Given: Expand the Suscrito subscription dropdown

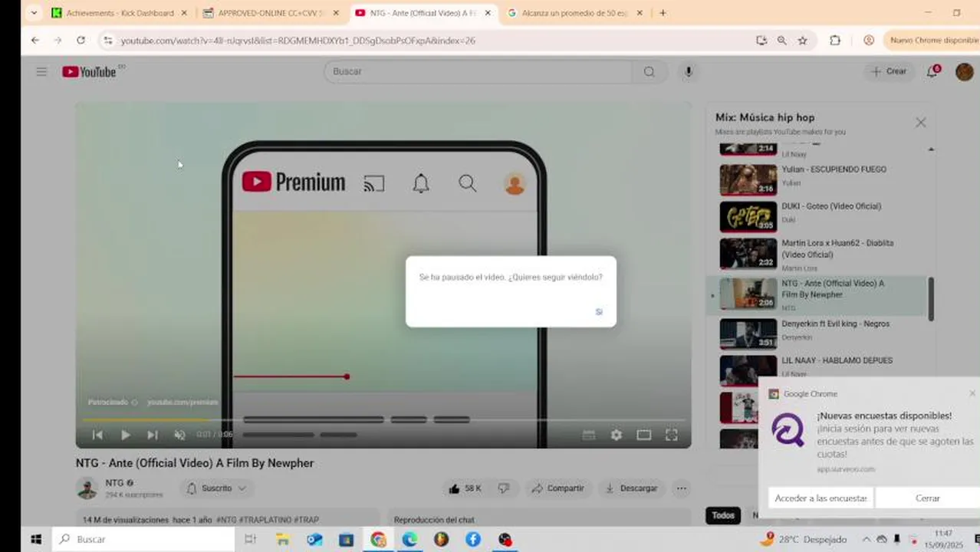Looking at the screenshot, I should point(217,488).
